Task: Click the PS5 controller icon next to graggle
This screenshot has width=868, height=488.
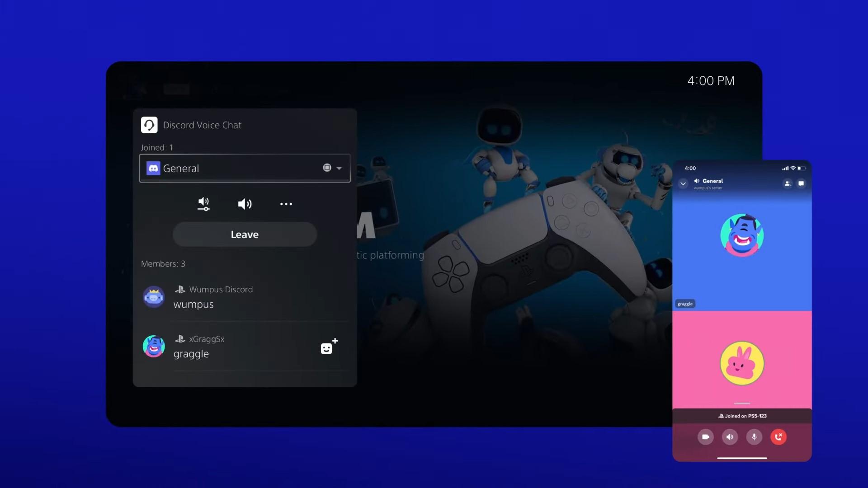Action: (x=179, y=338)
